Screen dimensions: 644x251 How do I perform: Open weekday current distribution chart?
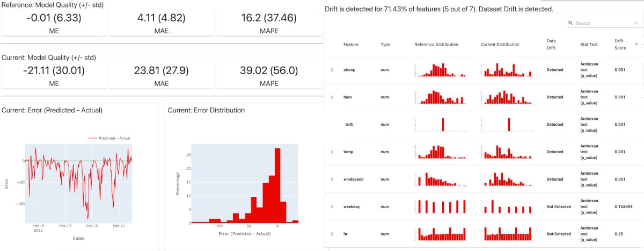point(507,206)
